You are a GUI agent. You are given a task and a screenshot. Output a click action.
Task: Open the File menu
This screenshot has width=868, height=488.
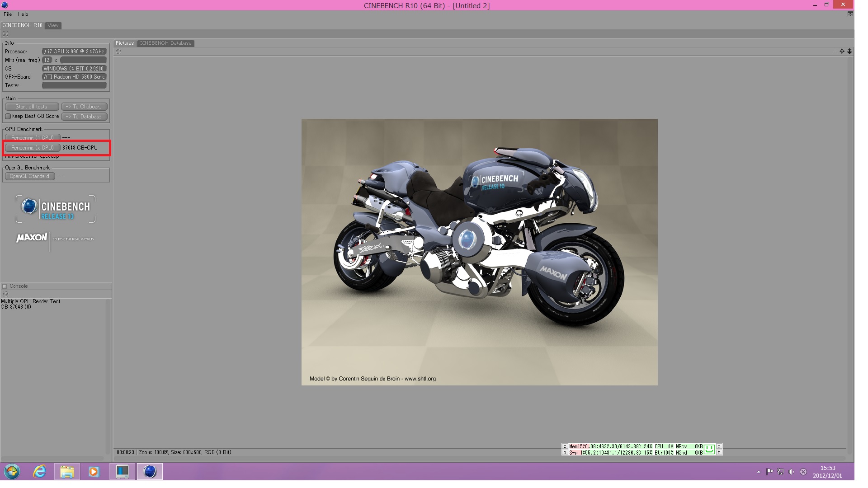pos(8,14)
